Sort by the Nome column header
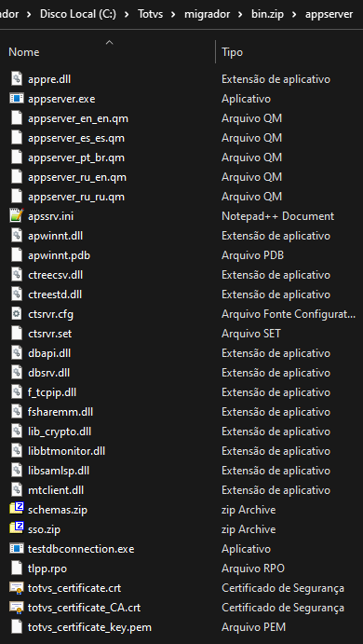The height and width of the screenshot is (644, 363). (x=24, y=52)
